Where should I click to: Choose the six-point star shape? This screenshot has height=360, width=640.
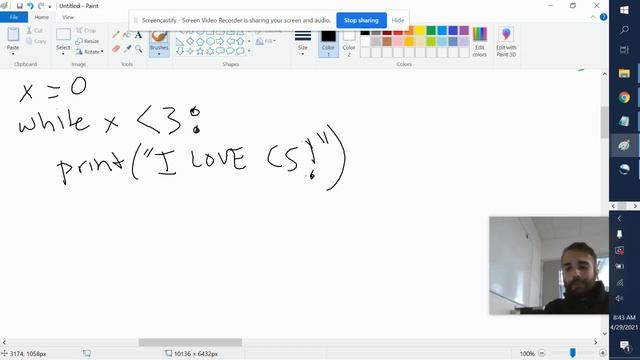[210, 51]
